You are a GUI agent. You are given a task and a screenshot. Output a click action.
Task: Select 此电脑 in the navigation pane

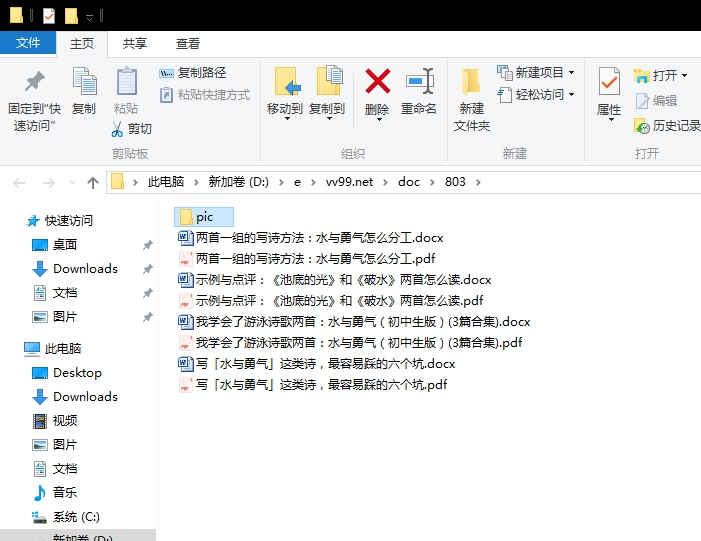(53, 349)
